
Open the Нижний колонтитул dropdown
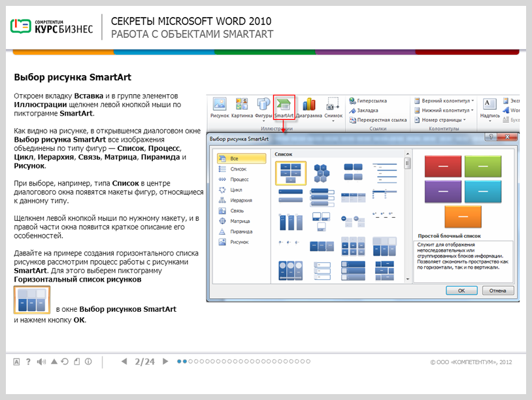(x=444, y=110)
